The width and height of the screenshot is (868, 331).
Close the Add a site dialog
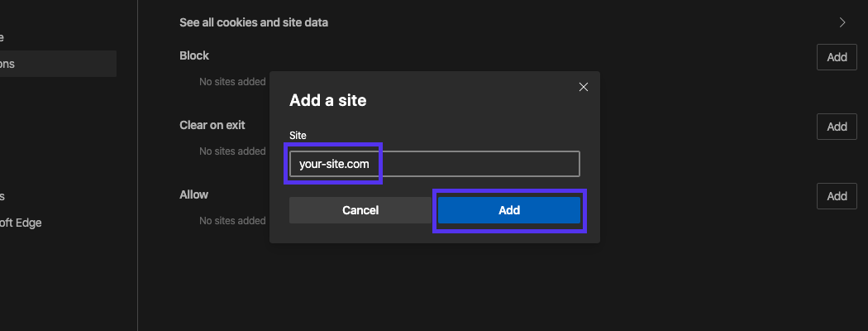[x=583, y=87]
